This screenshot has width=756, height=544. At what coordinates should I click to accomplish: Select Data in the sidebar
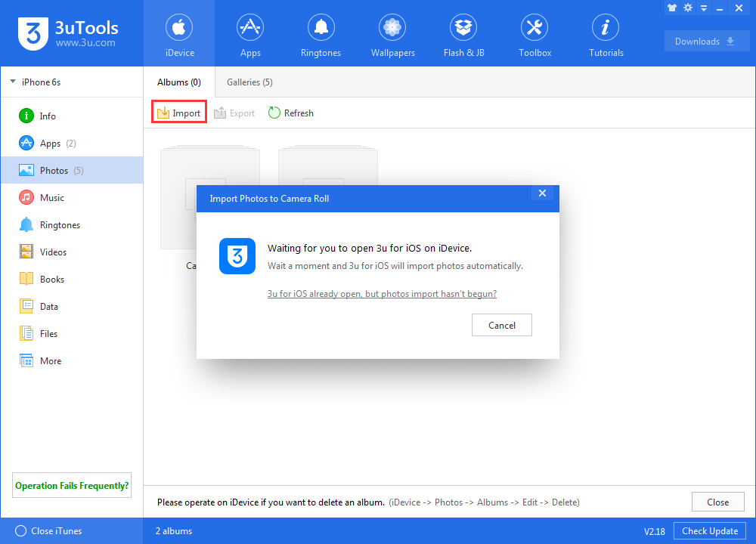pyautogui.click(x=72, y=307)
